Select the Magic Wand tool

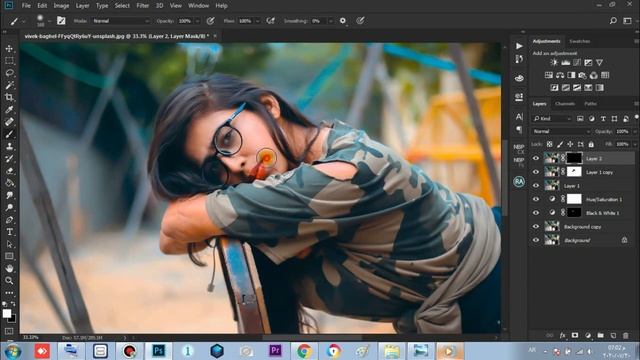(x=9, y=85)
